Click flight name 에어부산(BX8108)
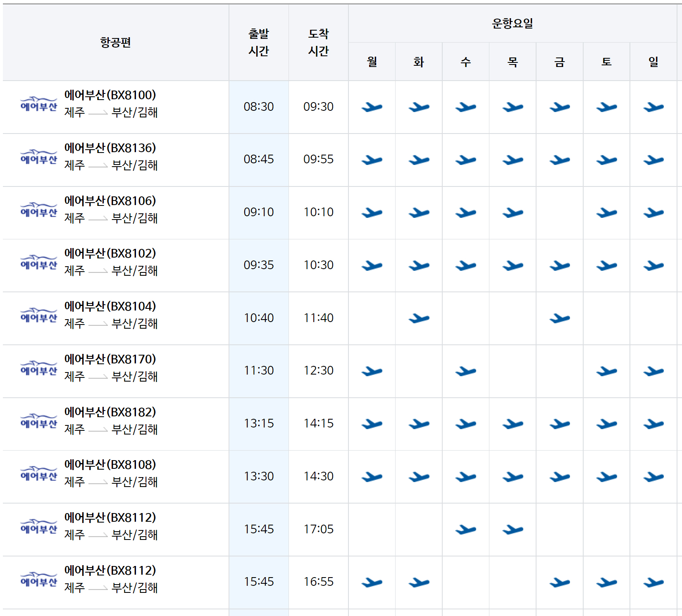The image size is (682, 616). coord(110,465)
